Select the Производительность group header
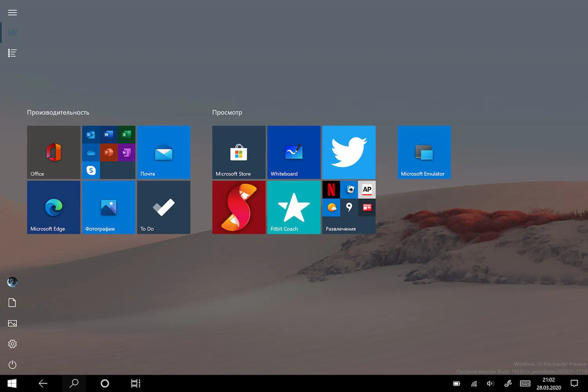 click(58, 113)
